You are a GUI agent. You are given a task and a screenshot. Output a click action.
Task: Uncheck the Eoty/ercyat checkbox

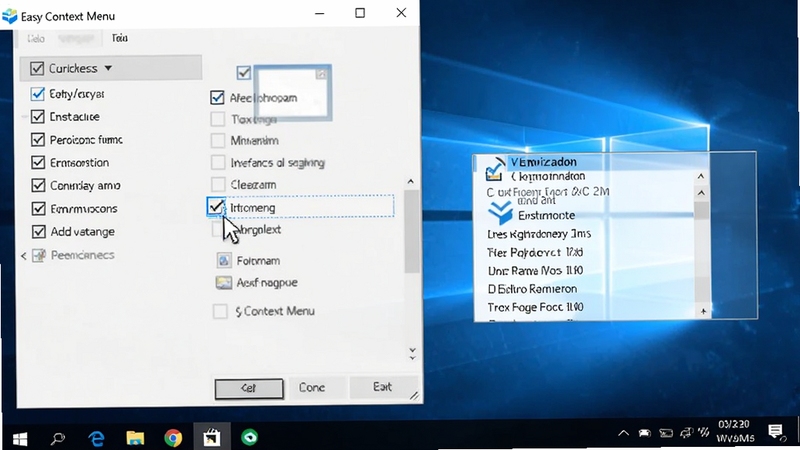(37, 94)
